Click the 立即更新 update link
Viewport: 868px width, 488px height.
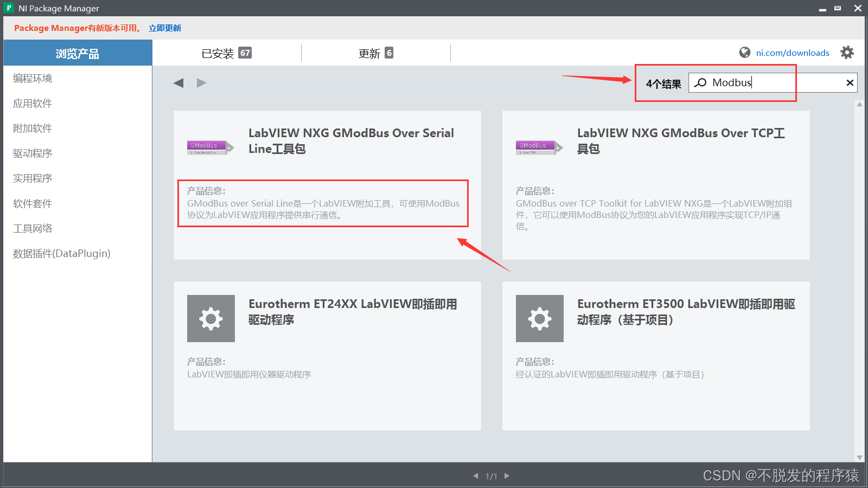tap(164, 28)
